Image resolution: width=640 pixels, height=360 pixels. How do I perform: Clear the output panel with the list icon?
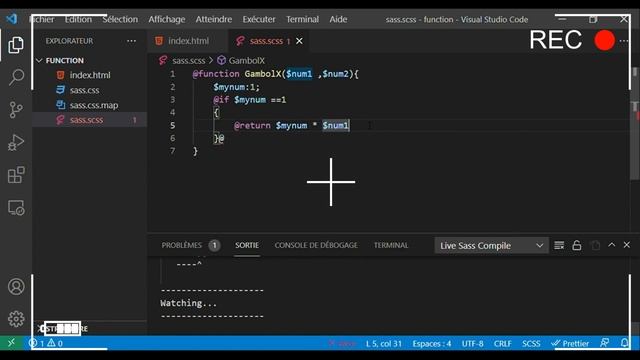pos(559,245)
